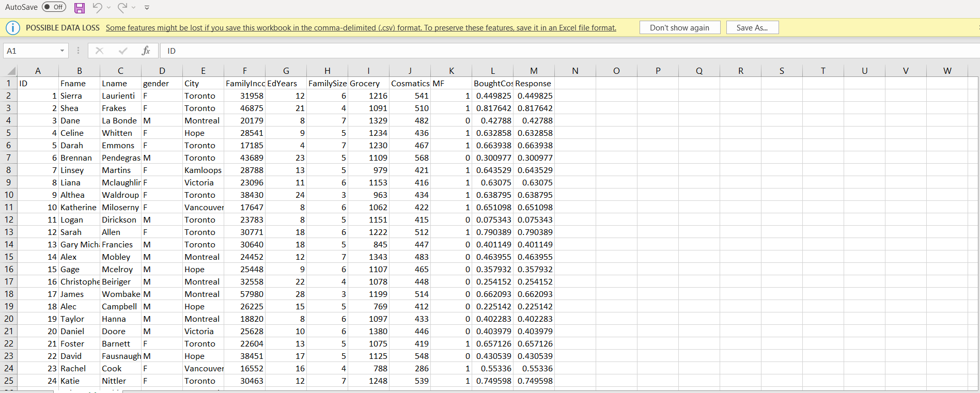The image size is (980, 393).
Task: Expand the Name Box dropdown arrow
Action: tap(63, 51)
